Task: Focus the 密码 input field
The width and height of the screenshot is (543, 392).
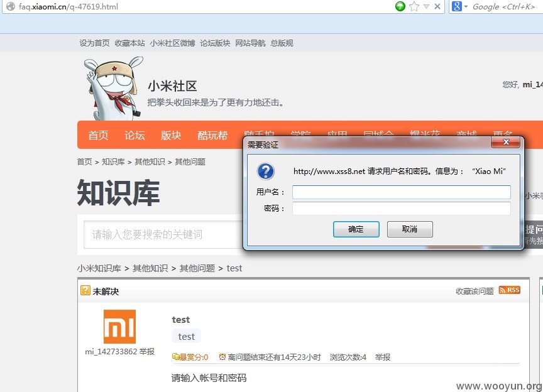Action: click(x=402, y=208)
